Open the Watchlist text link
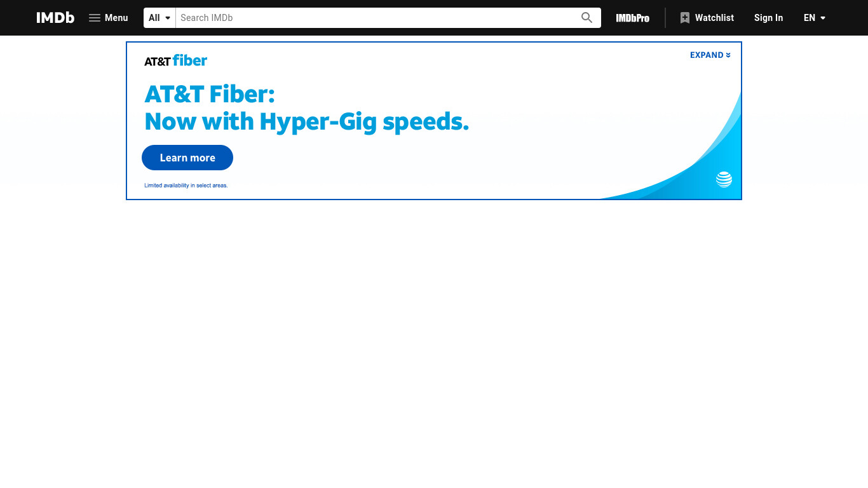 pyautogui.click(x=714, y=18)
